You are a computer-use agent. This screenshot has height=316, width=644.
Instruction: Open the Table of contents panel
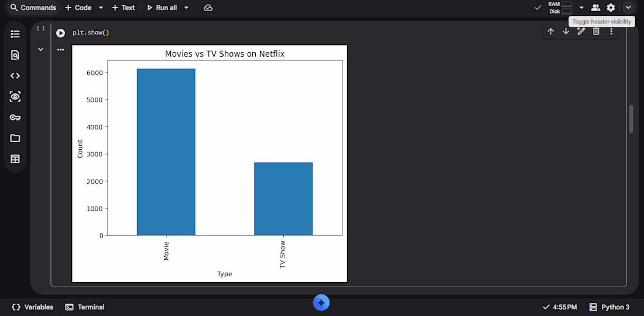click(x=15, y=34)
